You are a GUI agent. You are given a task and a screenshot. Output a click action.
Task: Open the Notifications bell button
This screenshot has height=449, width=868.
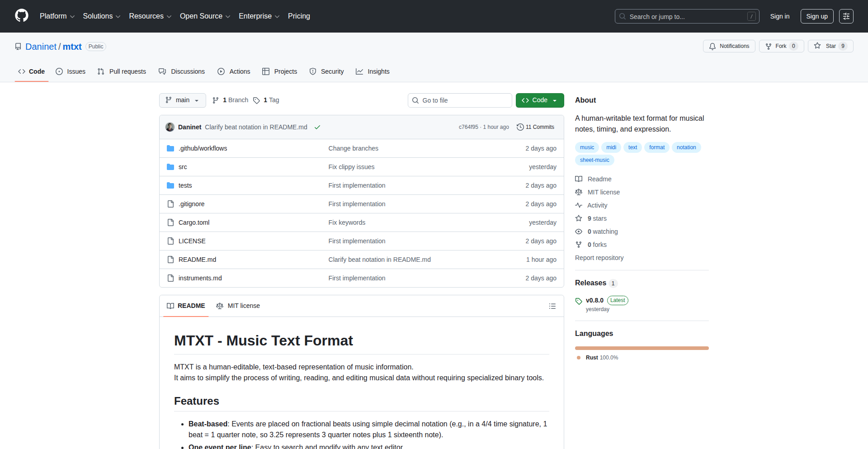[x=729, y=46]
